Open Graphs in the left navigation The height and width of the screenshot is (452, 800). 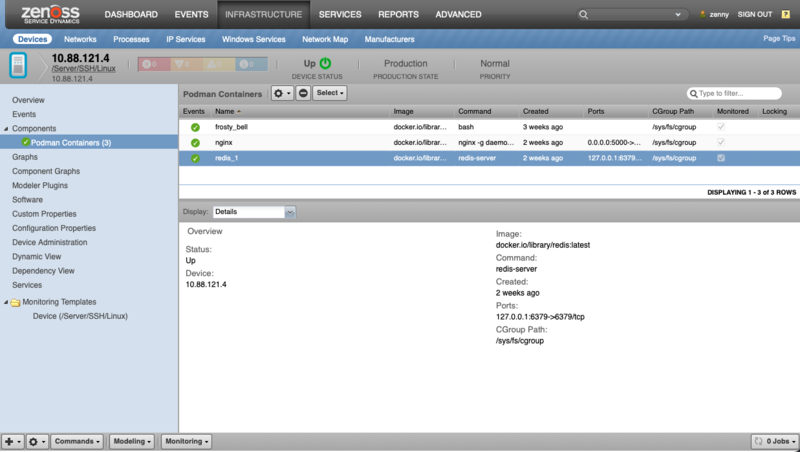click(x=24, y=157)
